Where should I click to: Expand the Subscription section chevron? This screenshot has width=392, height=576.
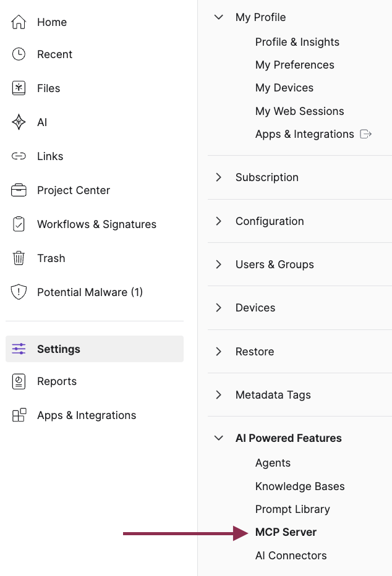219,177
